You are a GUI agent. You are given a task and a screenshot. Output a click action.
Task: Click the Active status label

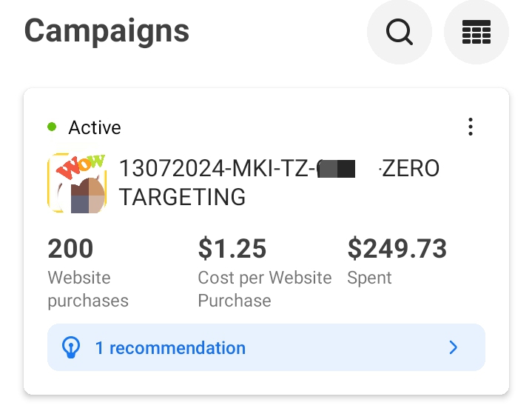95,127
